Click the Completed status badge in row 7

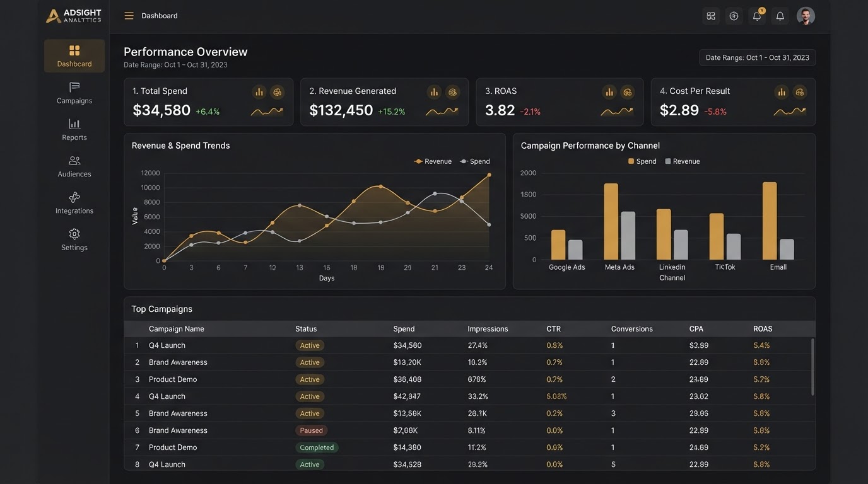[317, 447]
